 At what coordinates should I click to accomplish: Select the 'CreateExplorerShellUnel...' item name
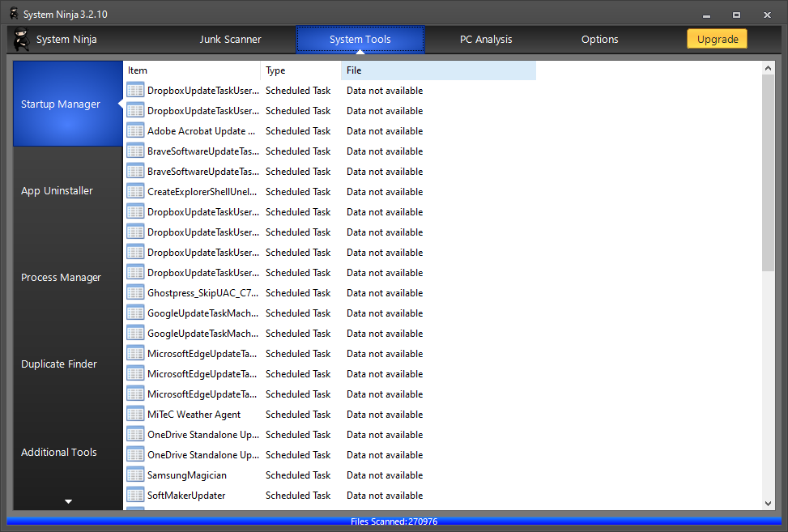point(202,192)
